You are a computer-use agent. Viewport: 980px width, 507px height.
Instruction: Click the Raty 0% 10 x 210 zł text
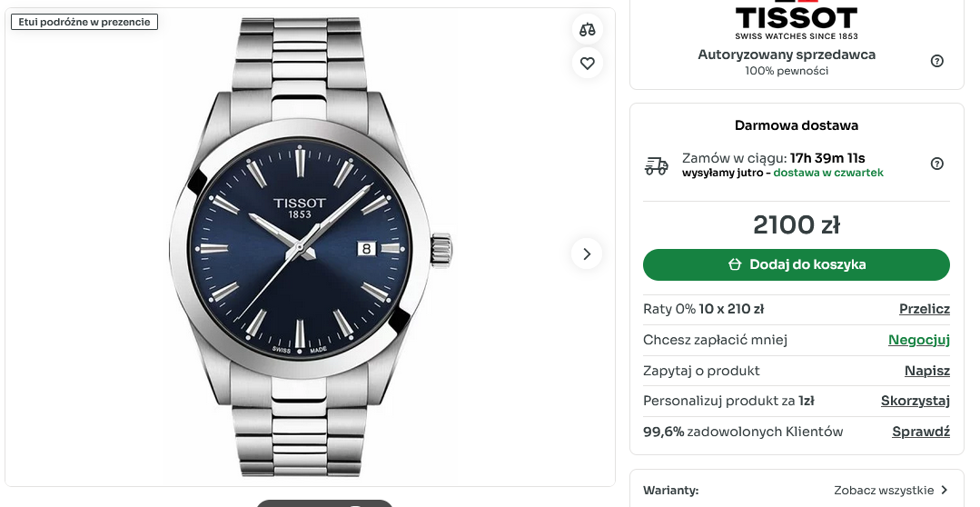(703, 309)
